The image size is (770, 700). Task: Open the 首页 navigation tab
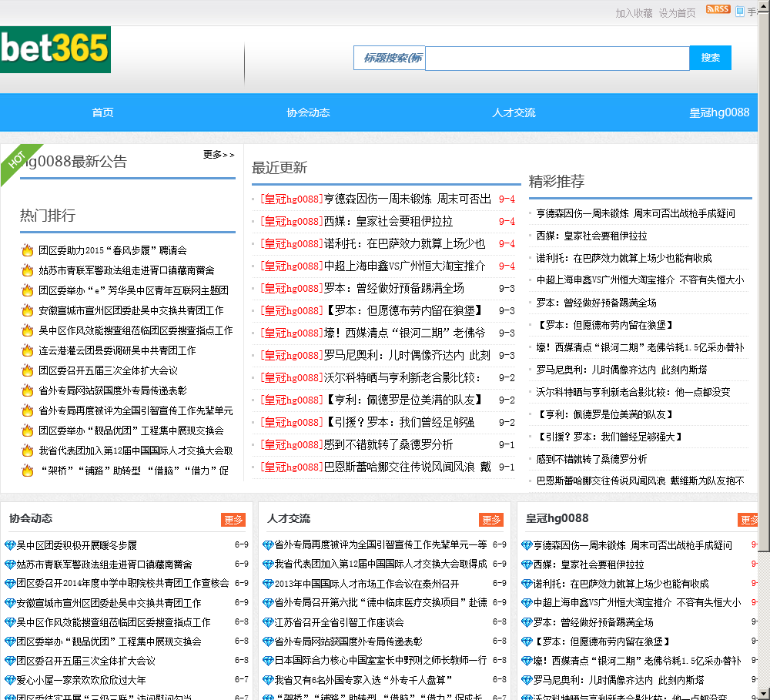tap(102, 112)
